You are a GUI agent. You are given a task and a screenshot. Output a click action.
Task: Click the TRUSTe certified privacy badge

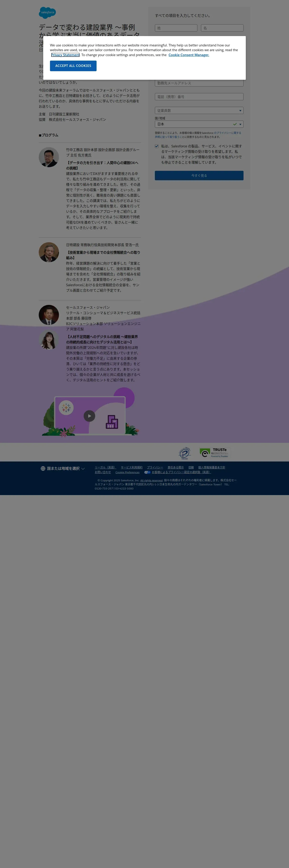[214, 452]
